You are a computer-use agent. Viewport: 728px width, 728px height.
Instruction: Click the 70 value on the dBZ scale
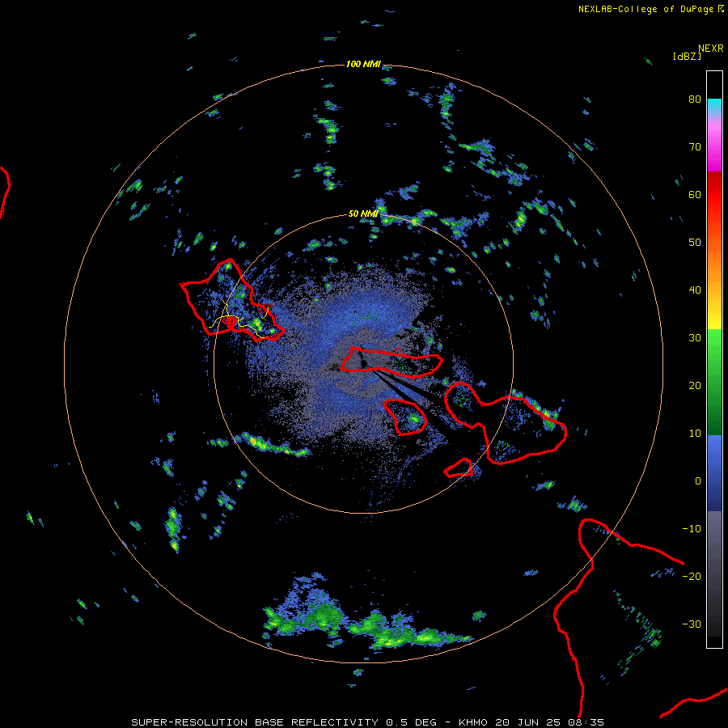coord(695,146)
